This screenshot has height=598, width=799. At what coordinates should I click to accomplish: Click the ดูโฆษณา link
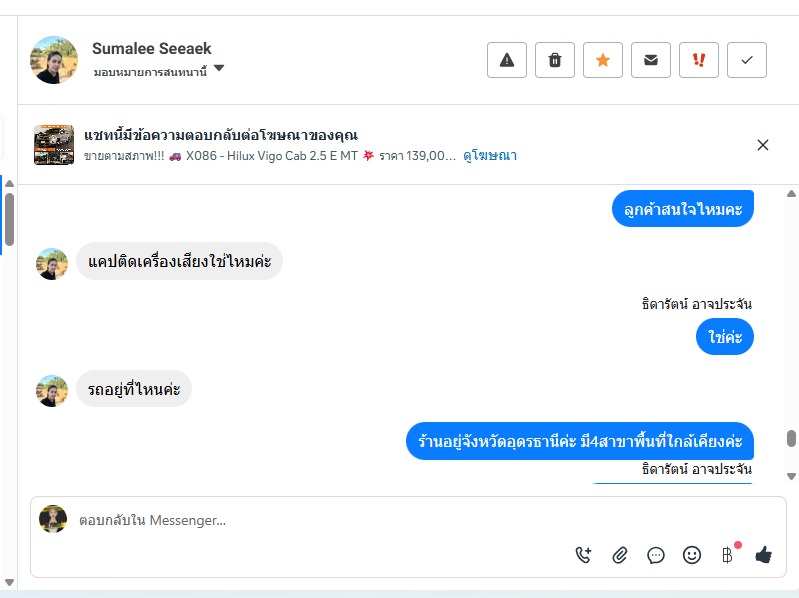(x=490, y=156)
